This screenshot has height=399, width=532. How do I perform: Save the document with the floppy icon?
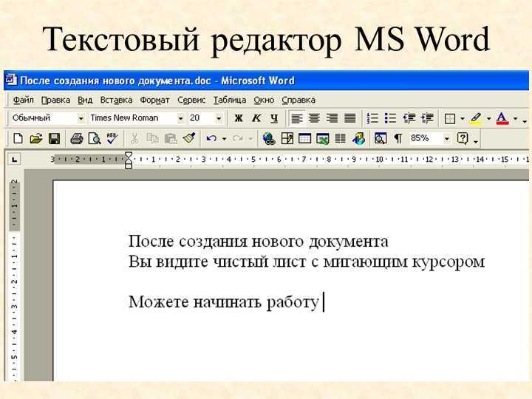(54, 138)
